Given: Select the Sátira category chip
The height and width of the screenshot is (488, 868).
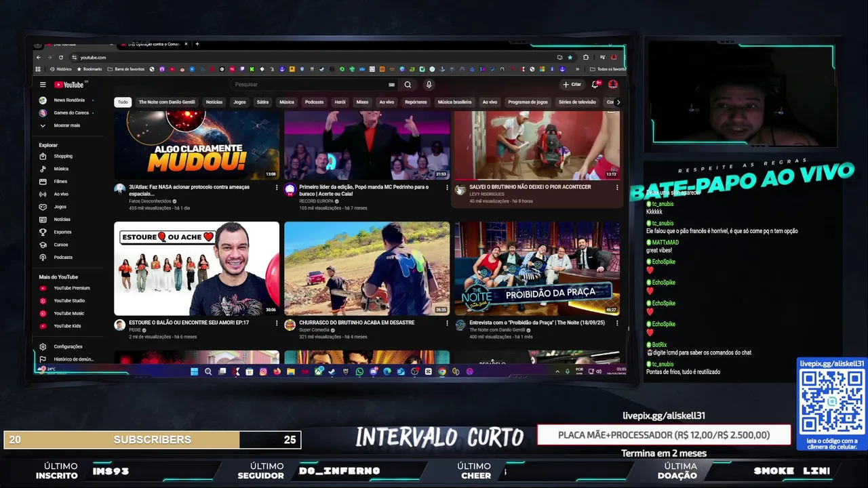Looking at the screenshot, I should click(x=262, y=102).
